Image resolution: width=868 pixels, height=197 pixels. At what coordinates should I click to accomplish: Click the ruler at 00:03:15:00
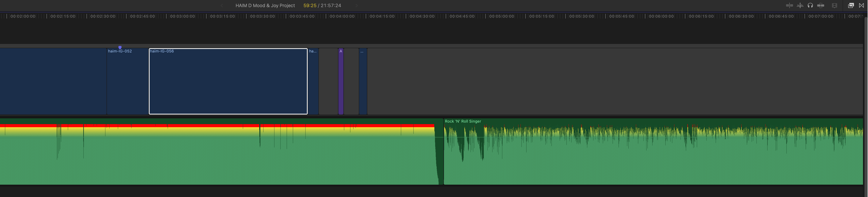pos(222,16)
